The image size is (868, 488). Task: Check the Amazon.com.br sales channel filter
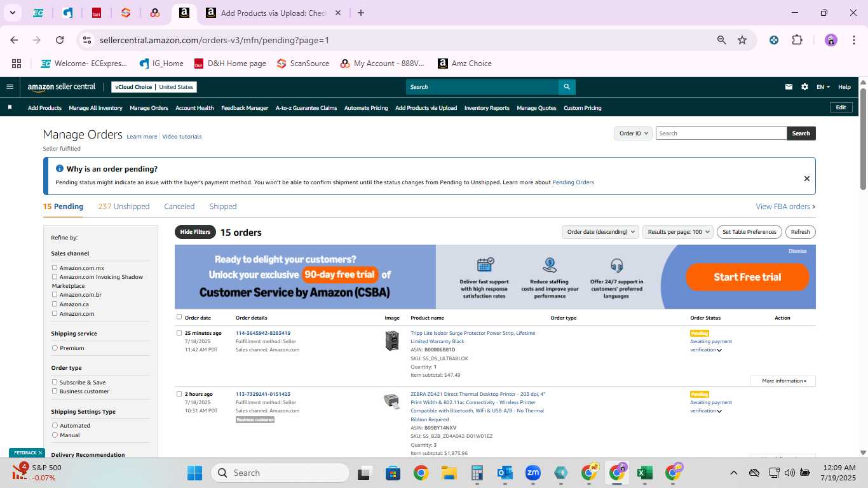[55, 295]
